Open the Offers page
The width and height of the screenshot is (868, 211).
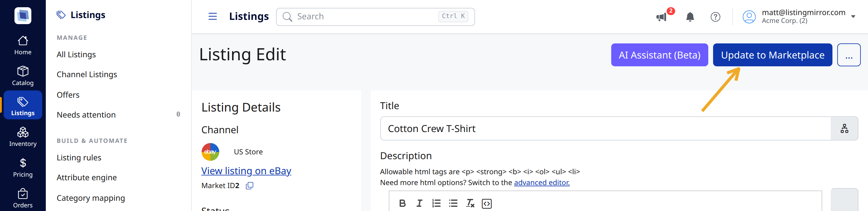click(68, 95)
